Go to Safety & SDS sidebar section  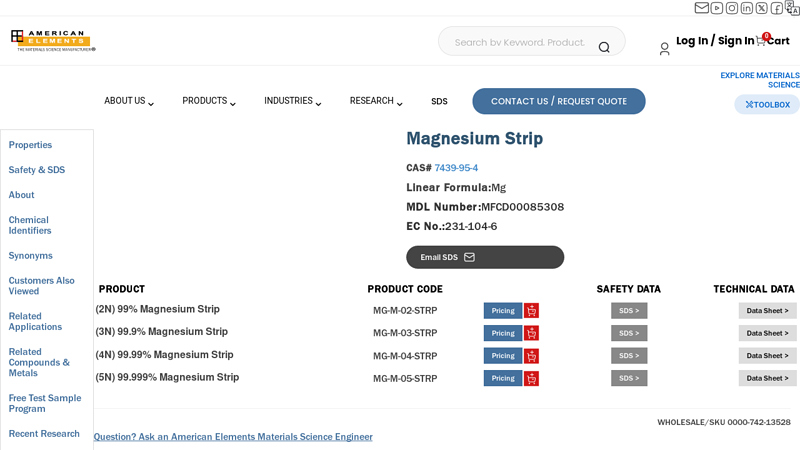tap(37, 170)
